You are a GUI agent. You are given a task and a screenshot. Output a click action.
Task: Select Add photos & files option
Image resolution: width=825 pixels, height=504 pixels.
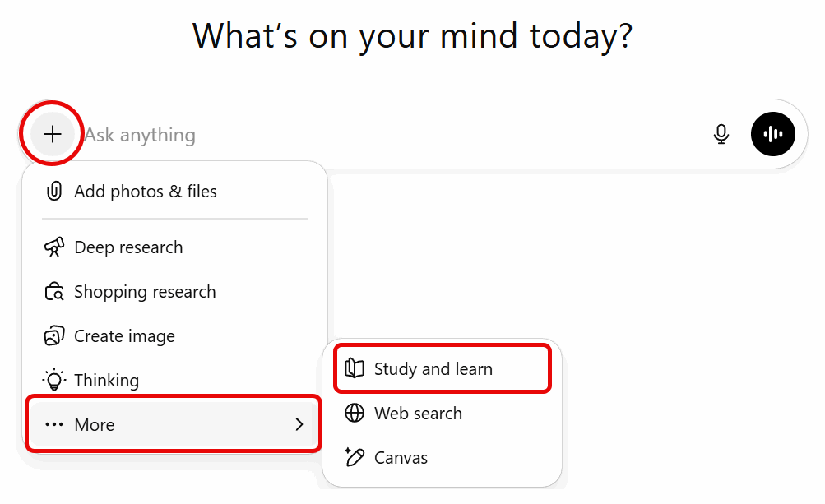click(146, 192)
